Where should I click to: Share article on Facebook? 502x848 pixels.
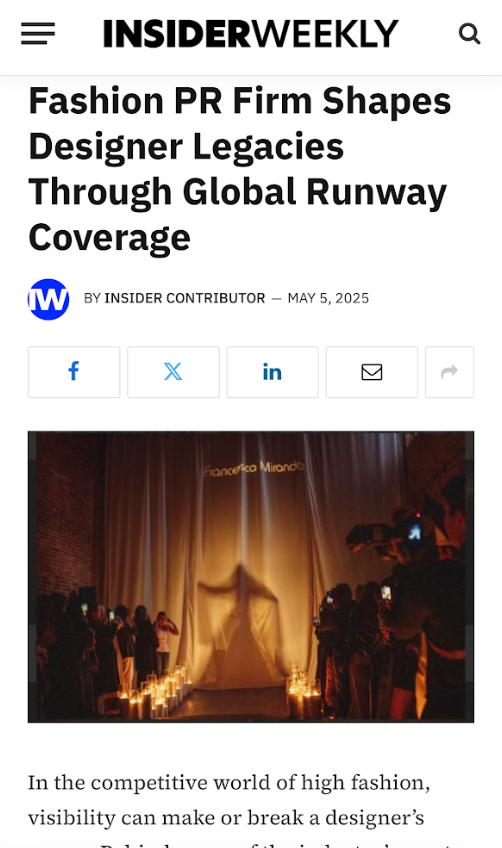[x=74, y=372]
